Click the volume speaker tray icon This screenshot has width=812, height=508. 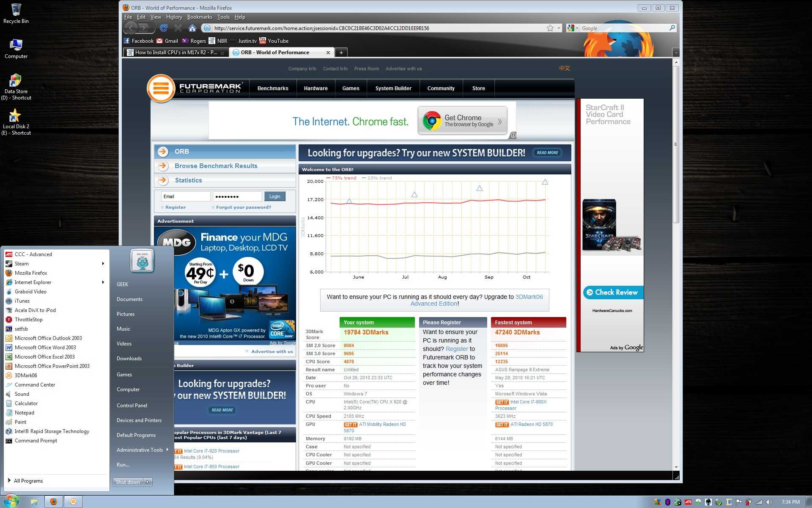pos(769,502)
